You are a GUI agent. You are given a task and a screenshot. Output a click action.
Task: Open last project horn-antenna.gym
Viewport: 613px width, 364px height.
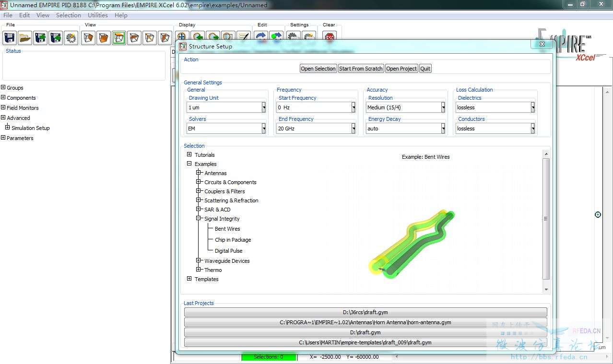click(365, 322)
